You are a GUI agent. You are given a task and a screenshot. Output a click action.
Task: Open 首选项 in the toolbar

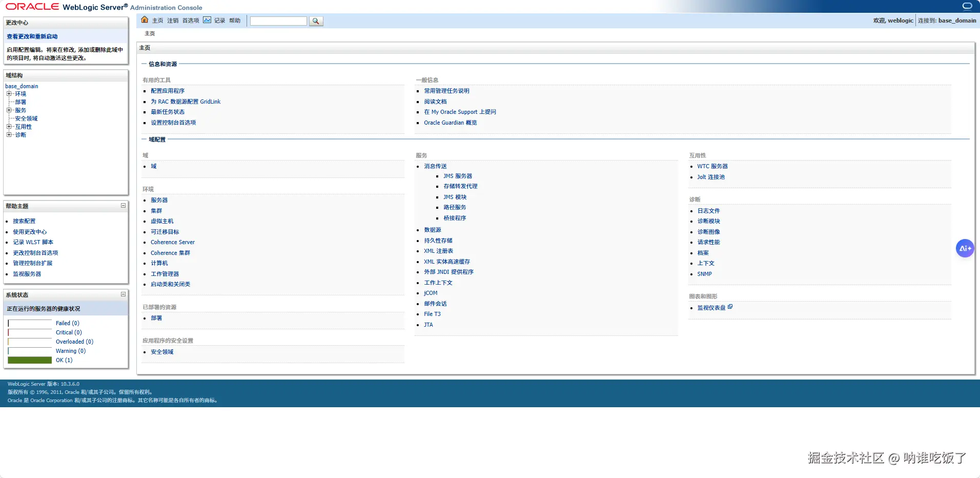pos(191,21)
